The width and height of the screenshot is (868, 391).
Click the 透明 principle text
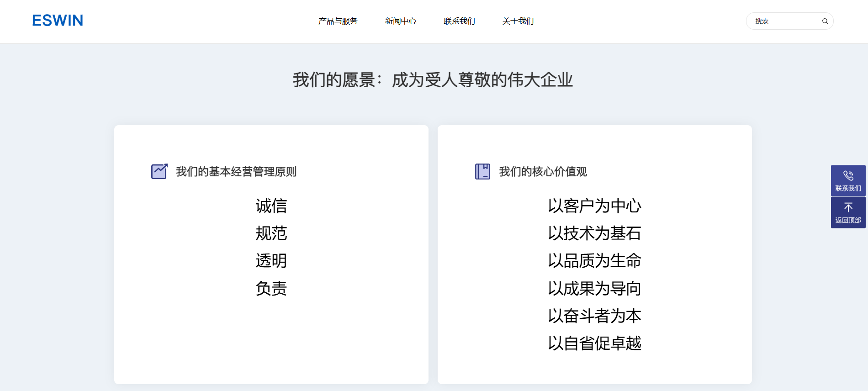coord(271,261)
